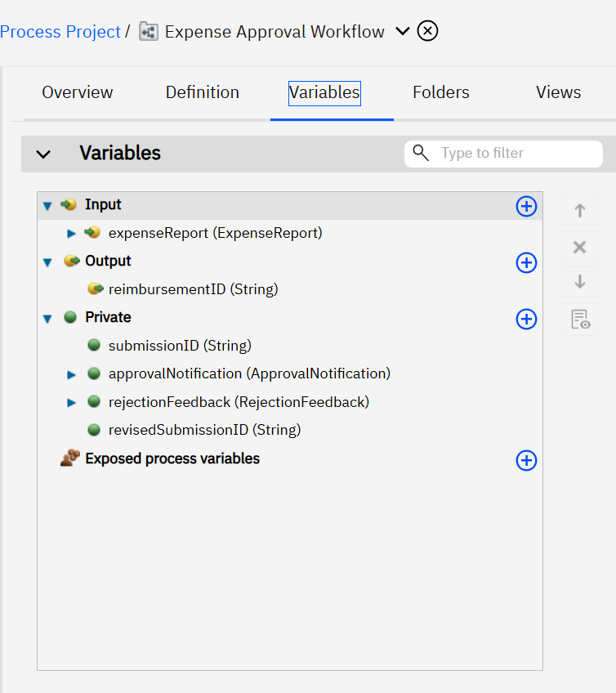Click the icon next to reimbursementID

pyautogui.click(x=96, y=289)
